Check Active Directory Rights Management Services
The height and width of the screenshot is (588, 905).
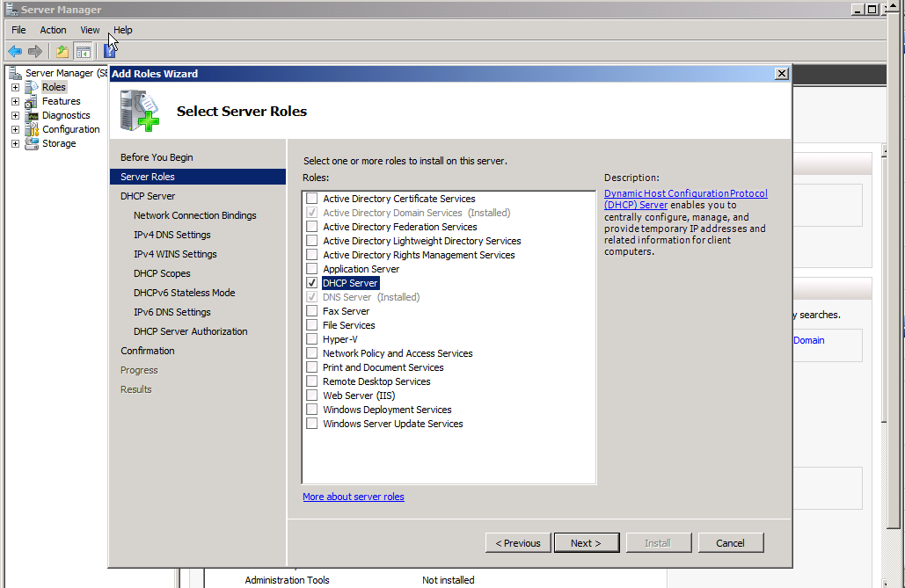pyautogui.click(x=311, y=255)
